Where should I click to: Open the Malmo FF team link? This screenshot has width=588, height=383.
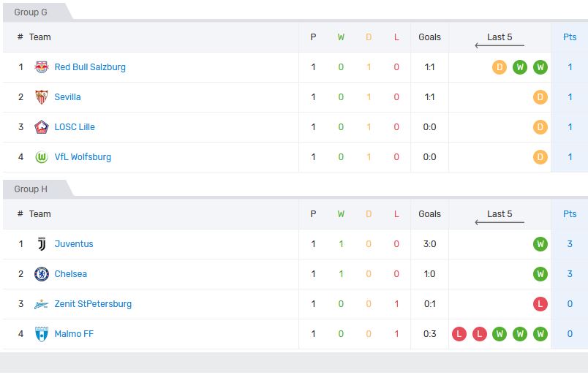[74, 334]
